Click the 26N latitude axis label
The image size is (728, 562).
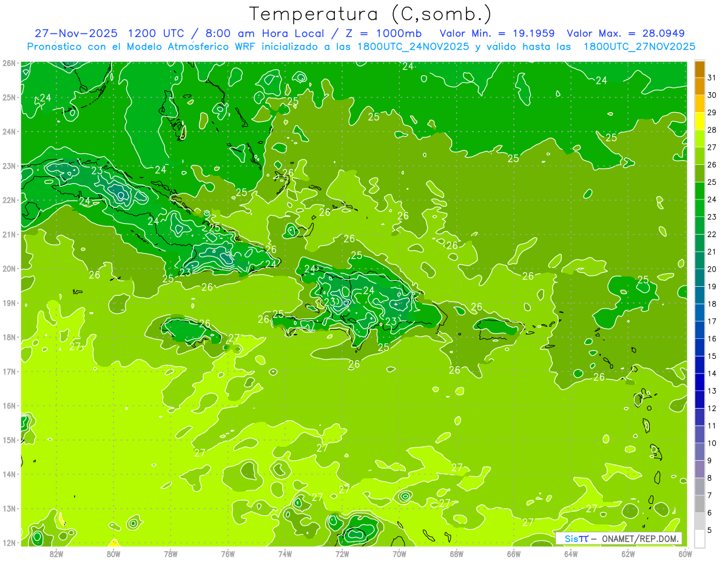9,63
